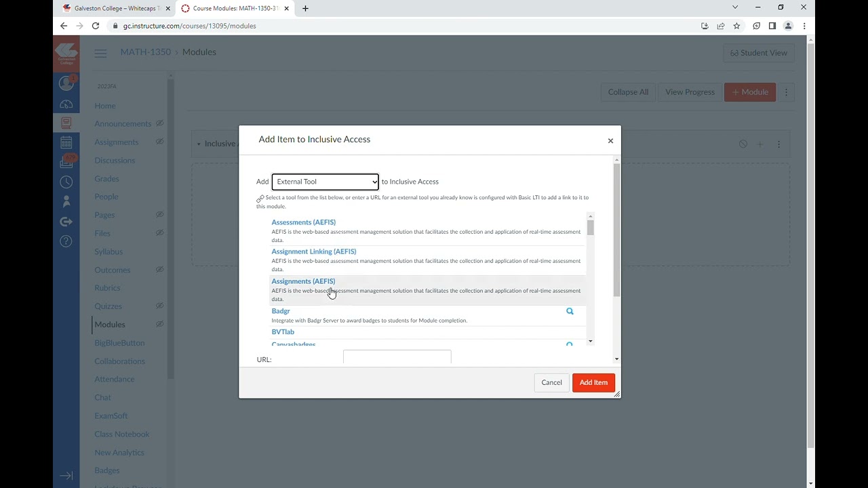Open BigBlueButton in course navigation

tap(119, 343)
